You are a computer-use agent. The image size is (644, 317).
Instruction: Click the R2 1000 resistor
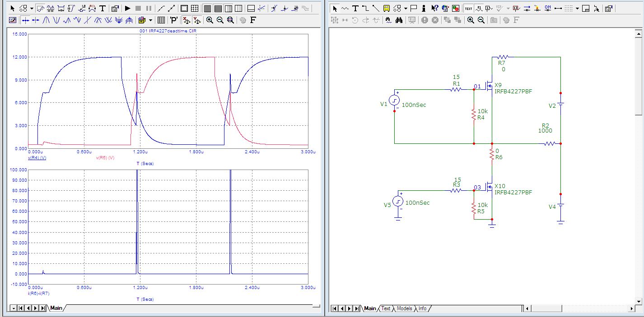pyautogui.click(x=550, y=143)
